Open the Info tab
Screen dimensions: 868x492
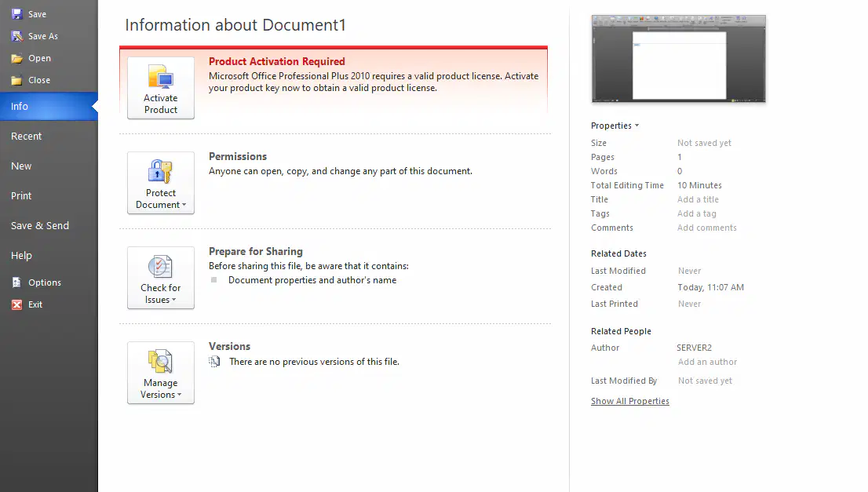point(49,106)
